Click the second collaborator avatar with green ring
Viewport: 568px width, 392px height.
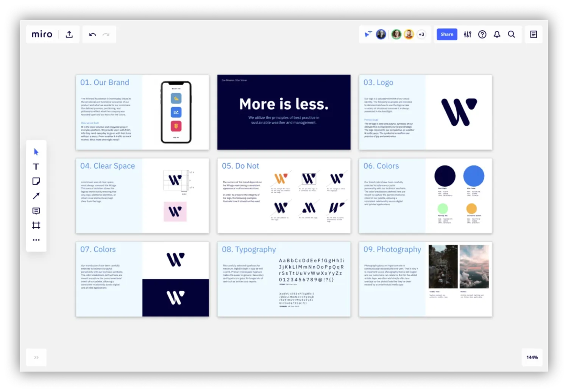[396, 34]
